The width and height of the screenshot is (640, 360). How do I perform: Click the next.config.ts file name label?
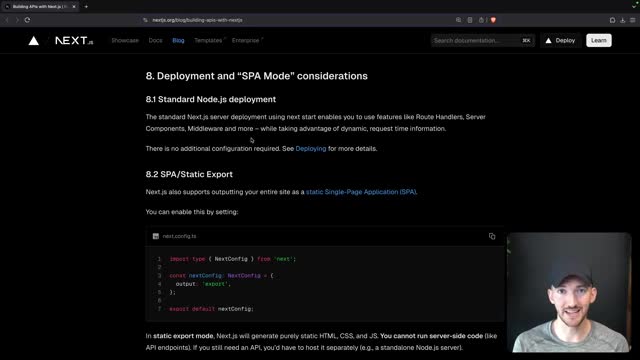[x=179, y=236]
